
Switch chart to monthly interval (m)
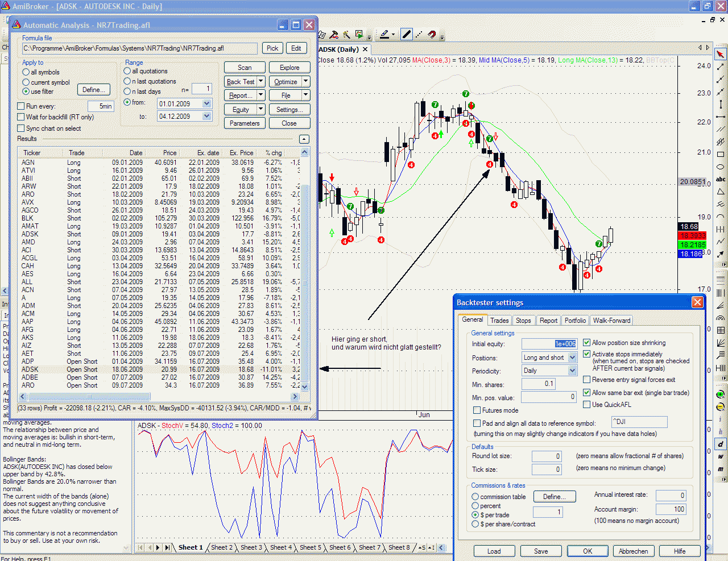coord(721,469)
